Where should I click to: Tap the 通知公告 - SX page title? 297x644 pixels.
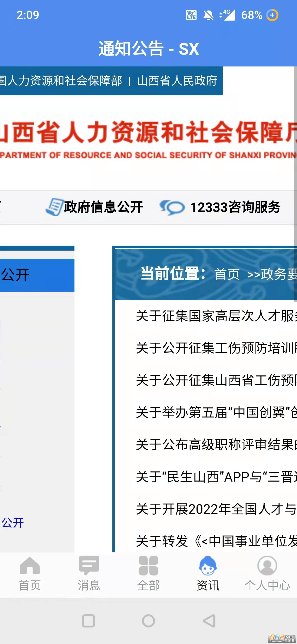pyautogui.click(x=148, y=49)
